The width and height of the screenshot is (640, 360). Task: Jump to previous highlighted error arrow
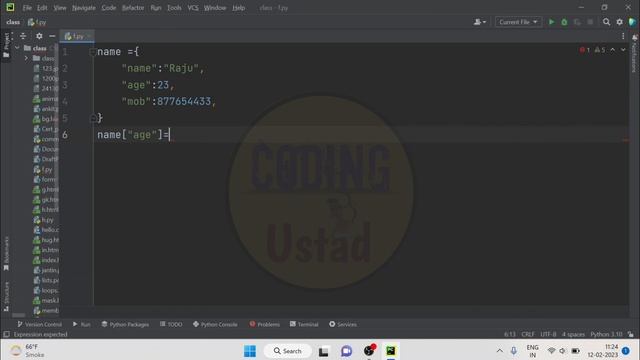[613, 50]
